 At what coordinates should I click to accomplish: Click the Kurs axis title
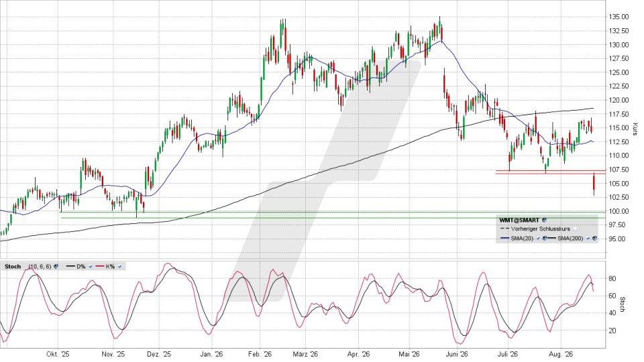pyautogui.click(x=635, y=129)
